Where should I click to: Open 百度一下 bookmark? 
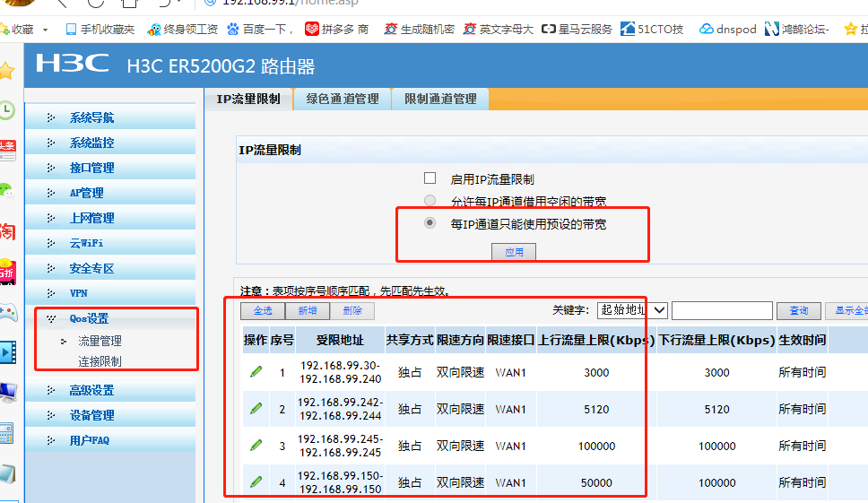tap(260, 30)
